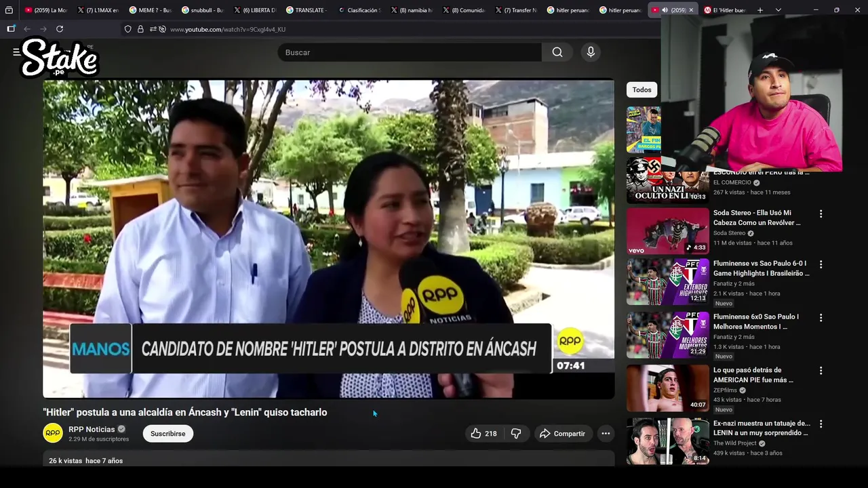868x488 pixels.
Task: Open 'Soda Stereo - Ella Usó Mi Cabeza' title
Action: tap(757, 218)
